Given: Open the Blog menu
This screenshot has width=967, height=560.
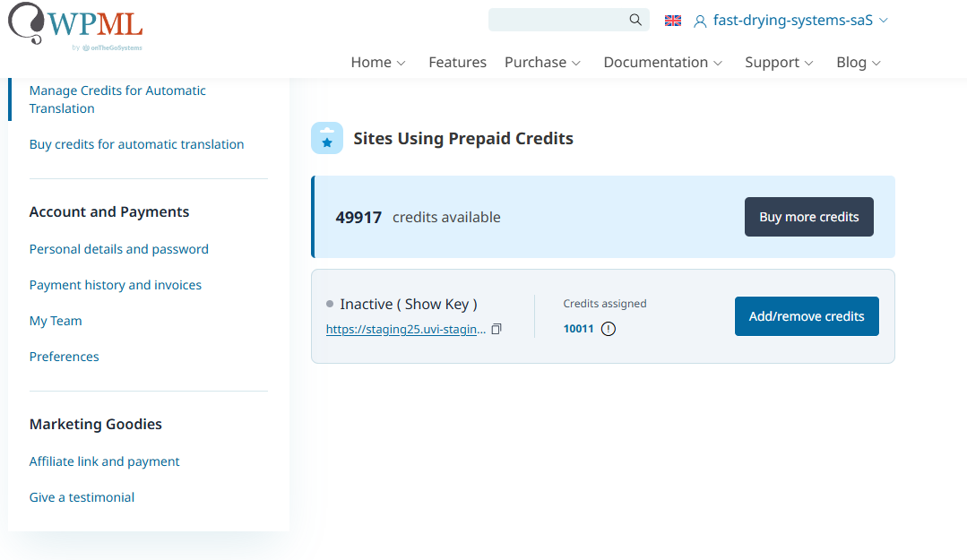Looking at the screenshot, I should pyautogui.click(x=859, y=62).
